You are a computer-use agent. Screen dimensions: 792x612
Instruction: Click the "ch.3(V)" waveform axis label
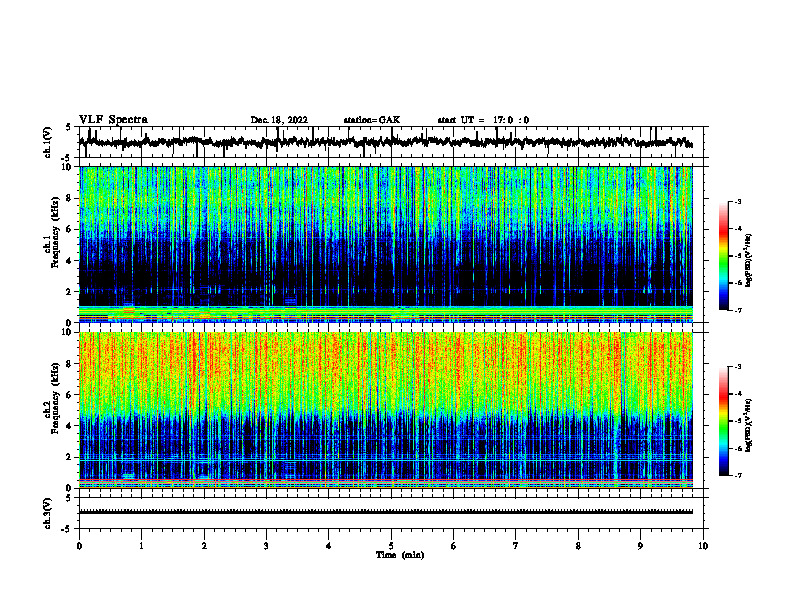pos(48,513)
